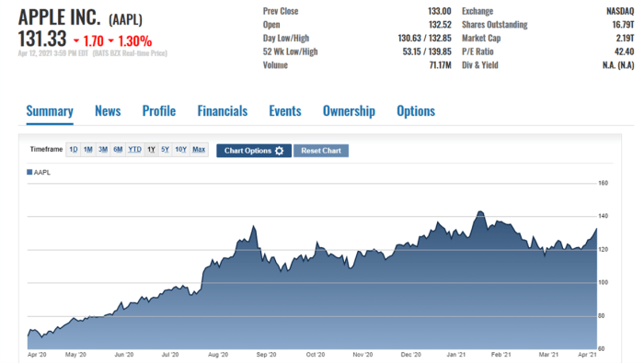Click the Timeframe label
The image size is (644, 363).
click(46, 149)
